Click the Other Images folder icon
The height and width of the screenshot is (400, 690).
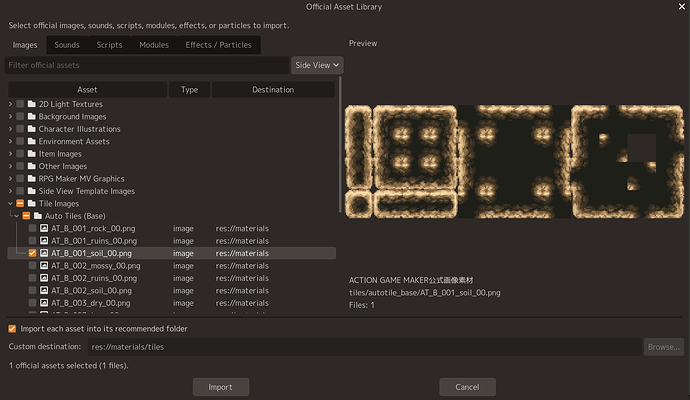(31, 166)
